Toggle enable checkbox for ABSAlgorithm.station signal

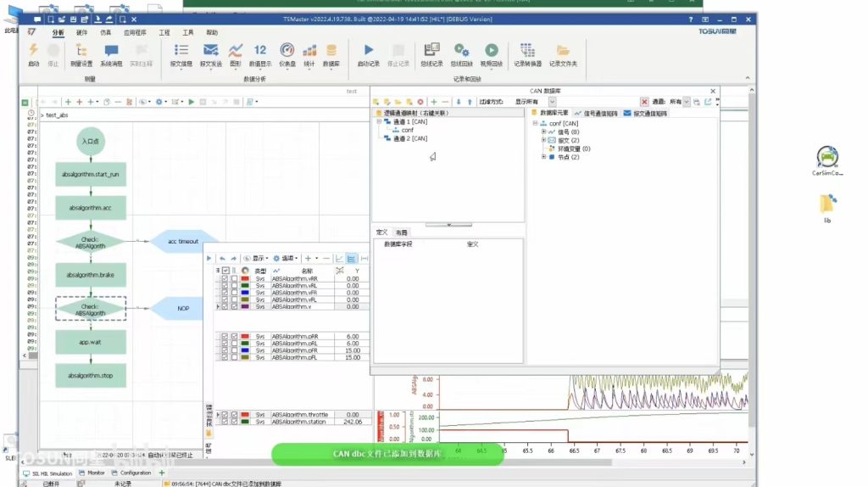coord(225,422)
